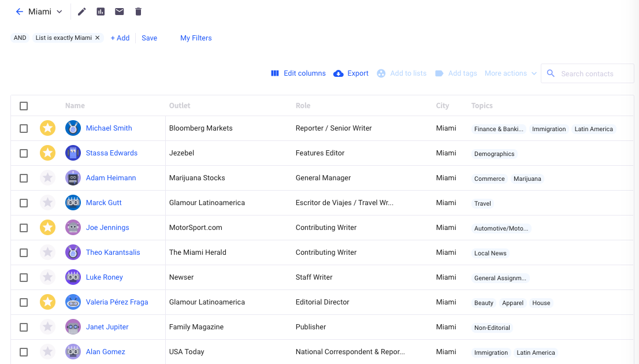The width and height of the screenshot is (639, 364).
Task: Open Valeria Pérez Fraga's contact profile
Action: point(117,302)
